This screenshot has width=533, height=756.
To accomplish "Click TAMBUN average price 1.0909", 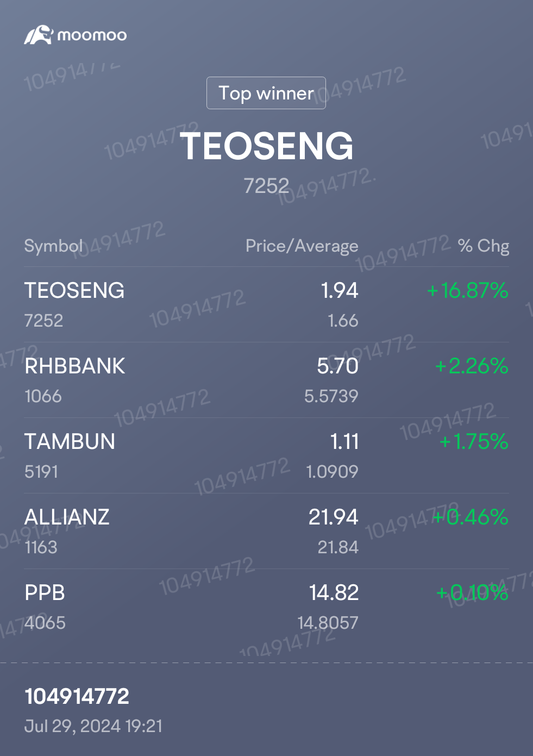I will click(333, 472).
